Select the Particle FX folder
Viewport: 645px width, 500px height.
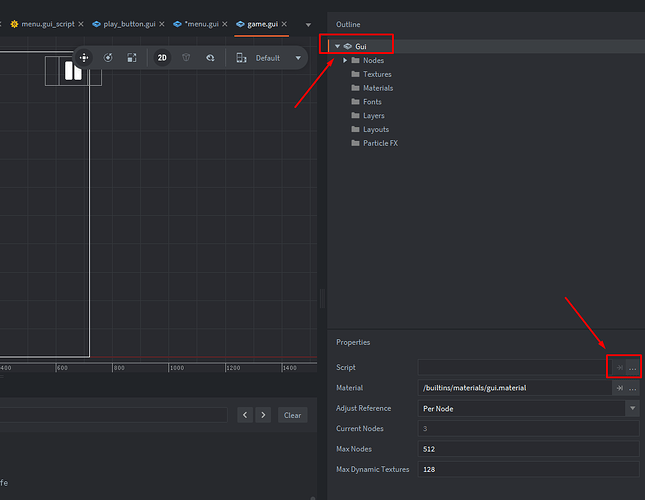(379, 143)
